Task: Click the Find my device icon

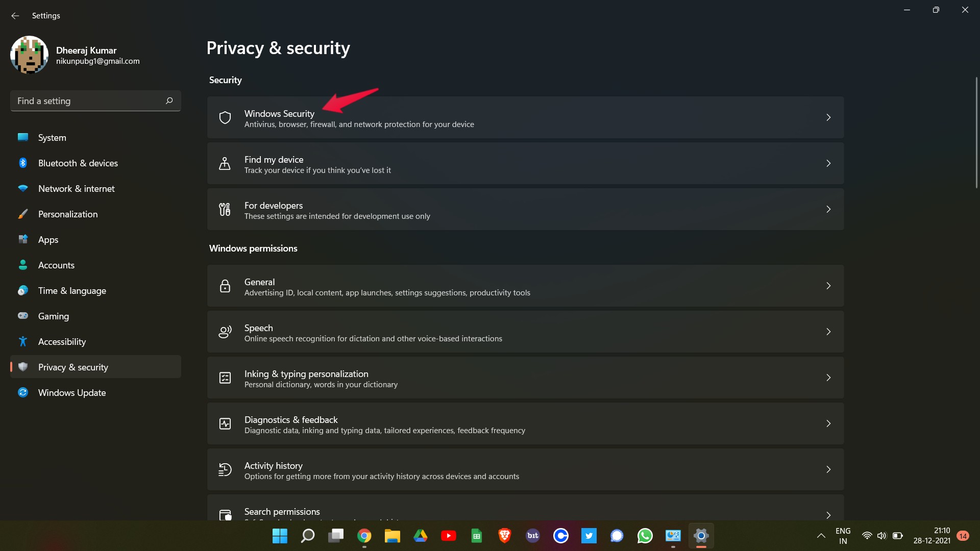Action: [x=225, y=163]
